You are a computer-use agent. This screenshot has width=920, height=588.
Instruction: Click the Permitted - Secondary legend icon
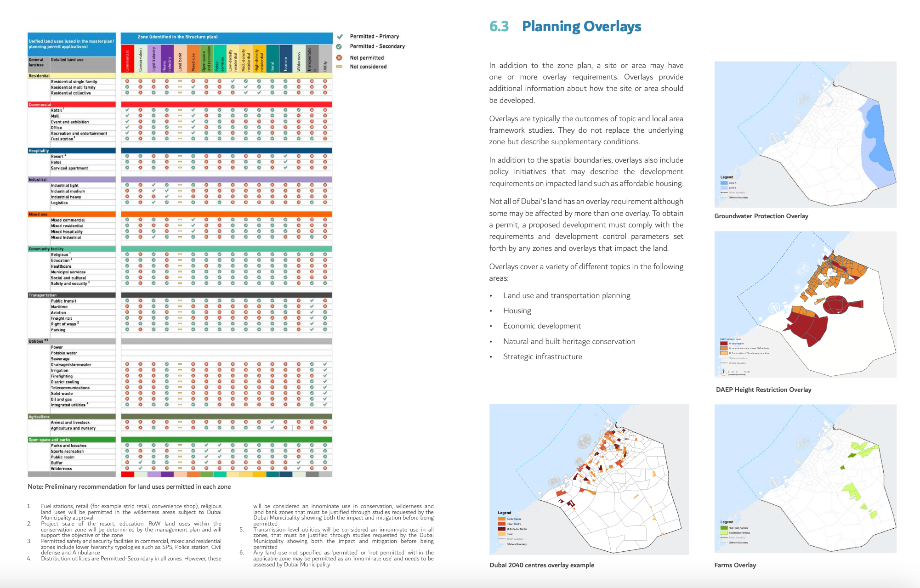(x=340, y=46)
